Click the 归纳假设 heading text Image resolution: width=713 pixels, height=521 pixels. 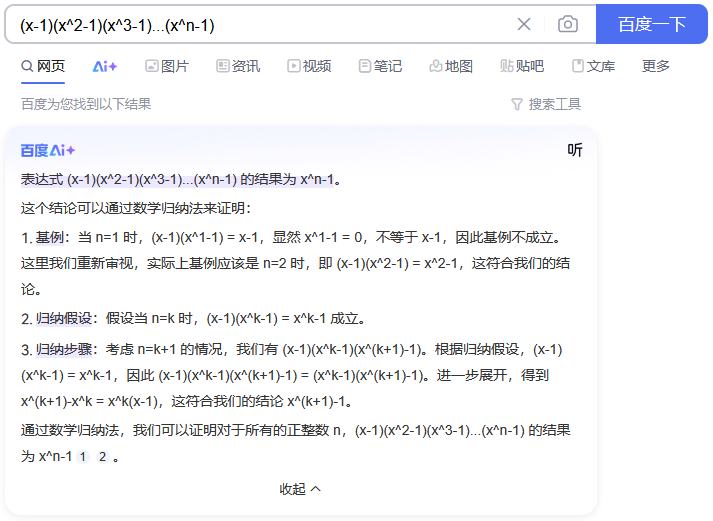64,318
